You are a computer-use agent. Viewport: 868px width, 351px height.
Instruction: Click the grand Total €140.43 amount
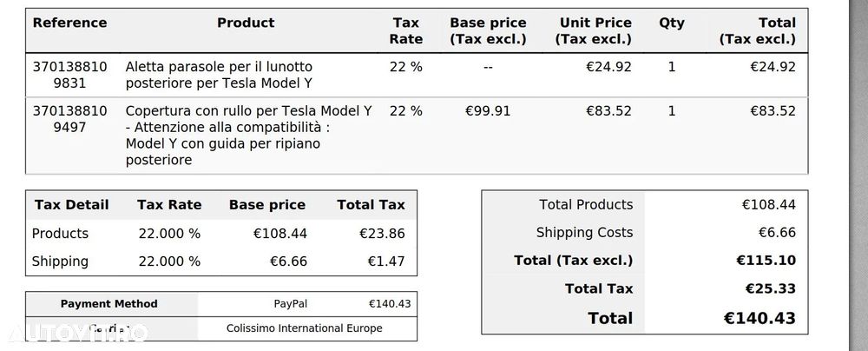759,318
